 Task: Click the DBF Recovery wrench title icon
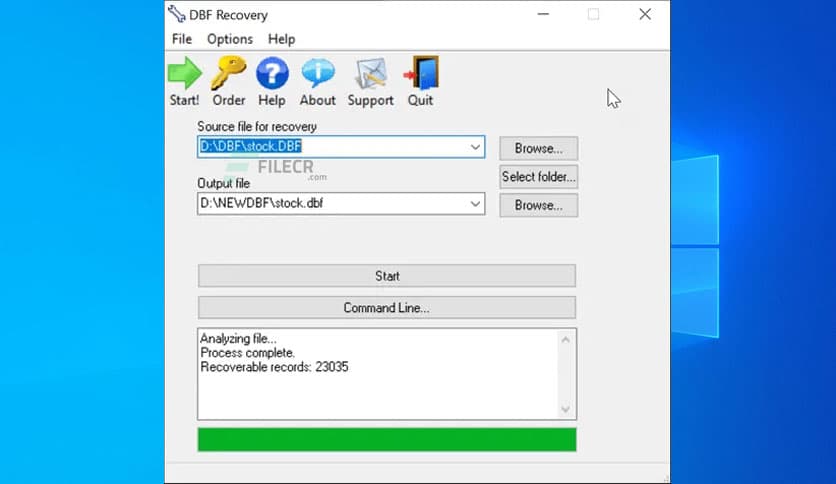pyautogui.click(x=176, y=14)
